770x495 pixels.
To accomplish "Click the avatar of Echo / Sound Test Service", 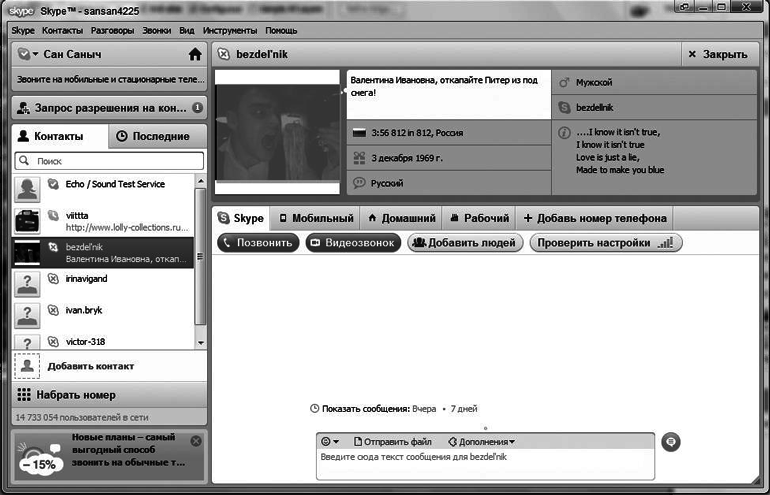I will (27, 187).
